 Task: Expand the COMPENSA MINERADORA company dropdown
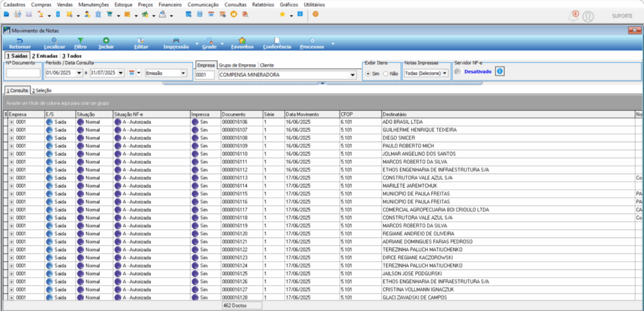(352, 75)
